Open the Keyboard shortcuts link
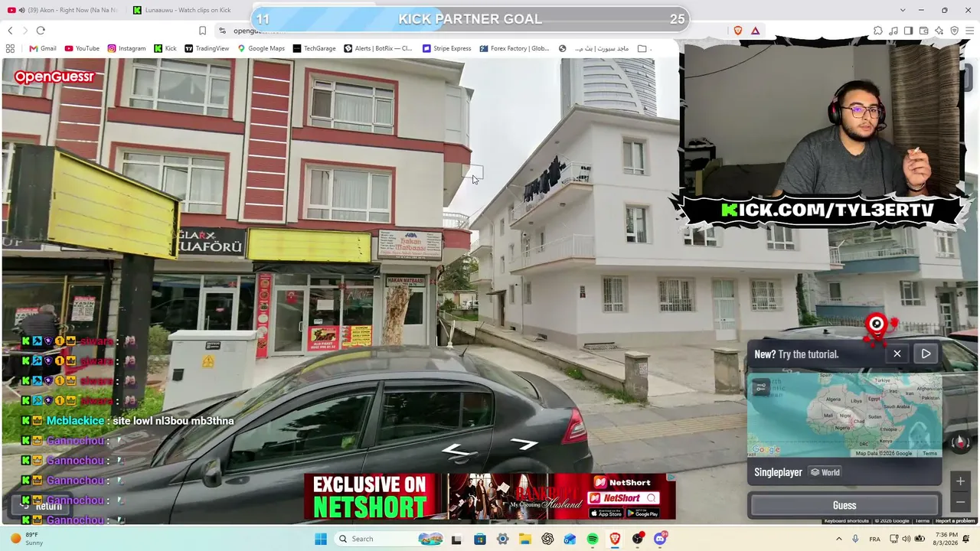The image size is (980, 551). (x=847, y=521)
